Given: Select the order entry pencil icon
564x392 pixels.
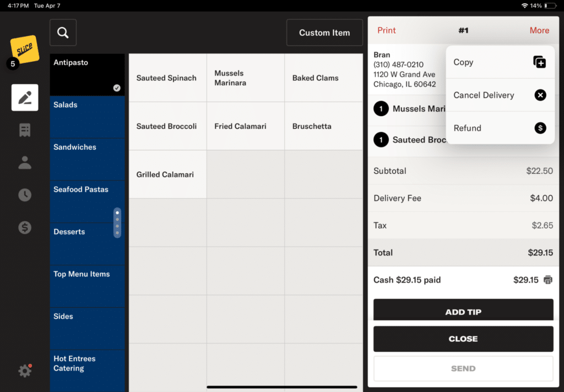Looking at the screenshot, I should [25, 97].
